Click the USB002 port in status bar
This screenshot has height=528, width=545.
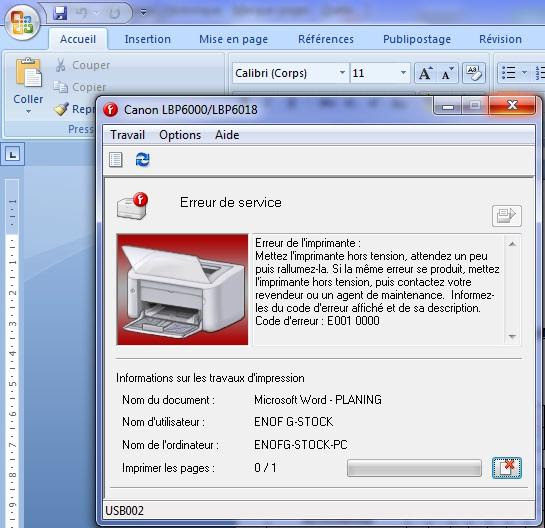[x=124, y=511]
